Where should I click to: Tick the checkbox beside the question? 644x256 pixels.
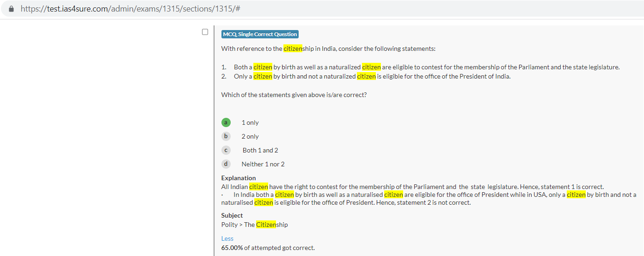click(205, 32)
